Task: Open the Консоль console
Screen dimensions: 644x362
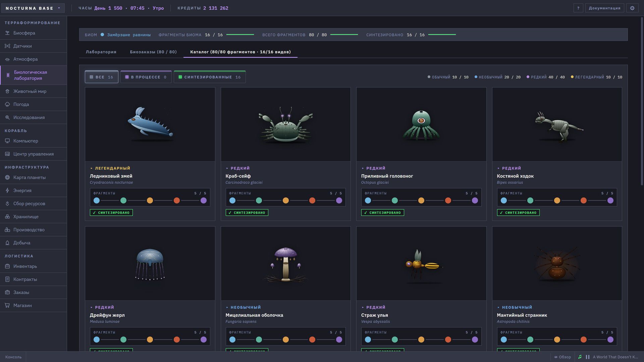Action: point(13,357)
